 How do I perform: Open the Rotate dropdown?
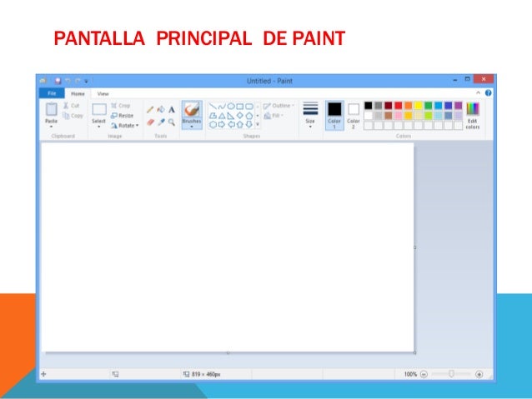click(x=125, y=126)
